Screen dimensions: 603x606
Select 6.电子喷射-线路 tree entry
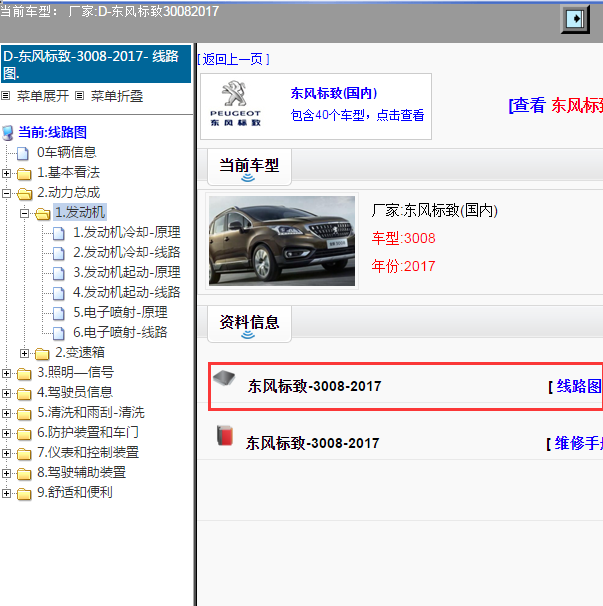click(120, 332)
